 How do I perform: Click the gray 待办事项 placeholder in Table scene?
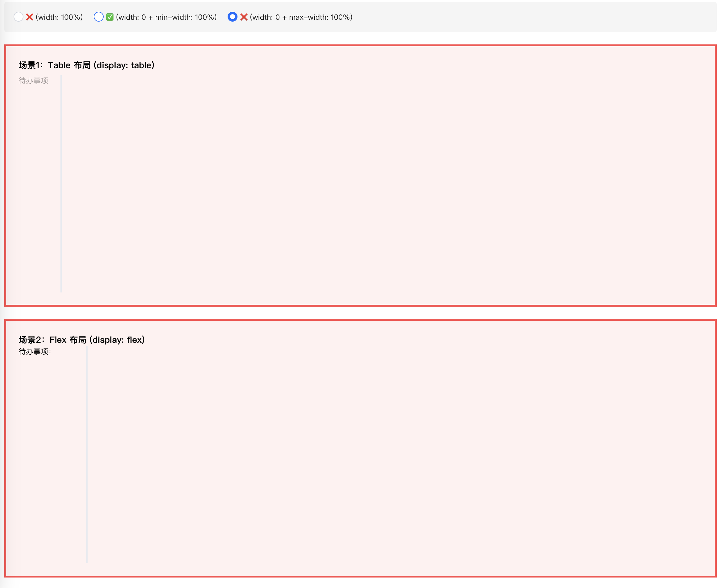coord(33,81)
